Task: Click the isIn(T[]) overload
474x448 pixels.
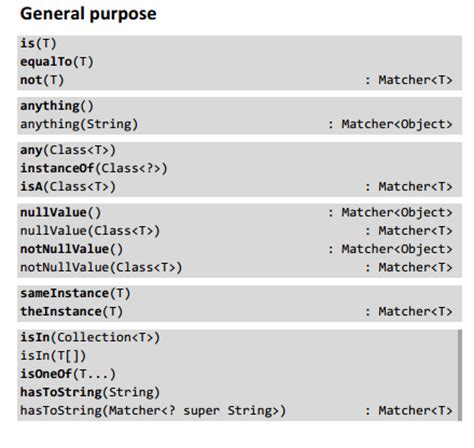Action: [x=53, y=356]
